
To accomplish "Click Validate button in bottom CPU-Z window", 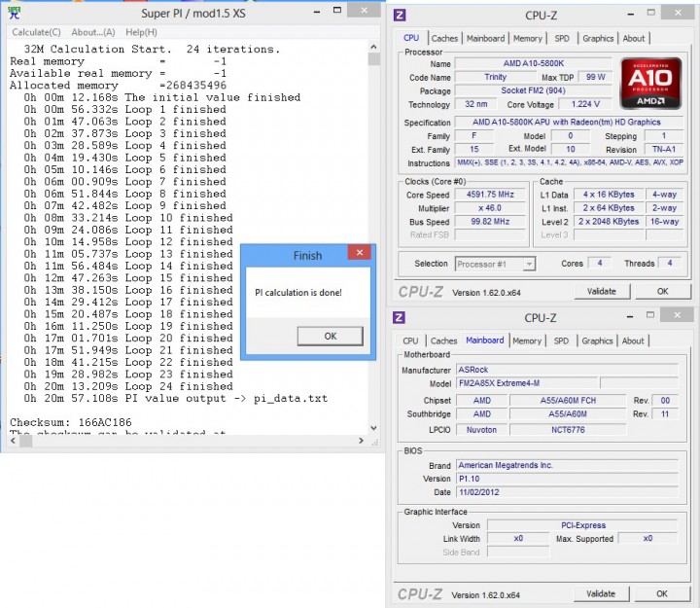I will click(601, 593).
